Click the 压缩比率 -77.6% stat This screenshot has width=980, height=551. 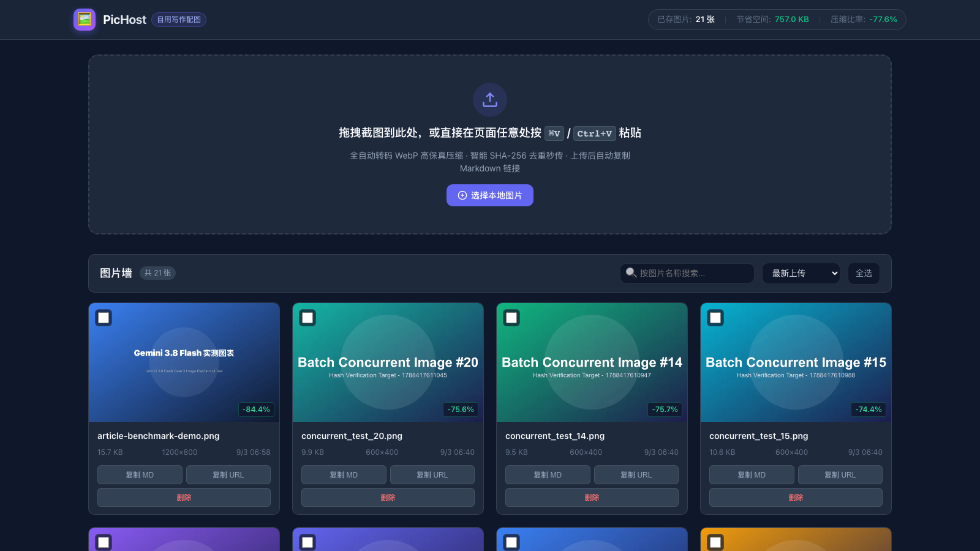click(x=864, y=20)
